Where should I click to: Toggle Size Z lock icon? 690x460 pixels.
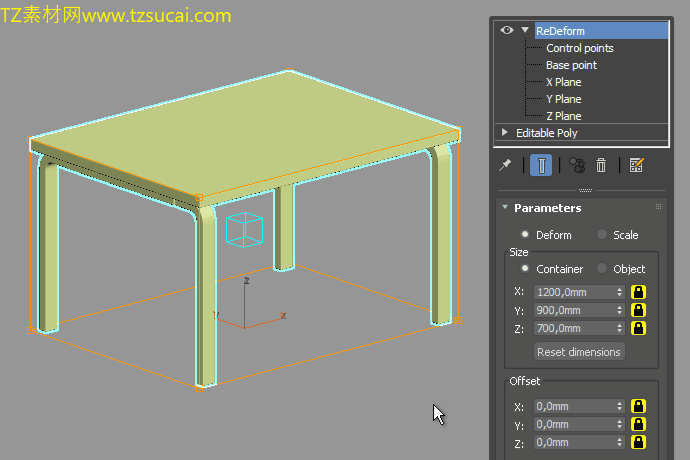639,328
